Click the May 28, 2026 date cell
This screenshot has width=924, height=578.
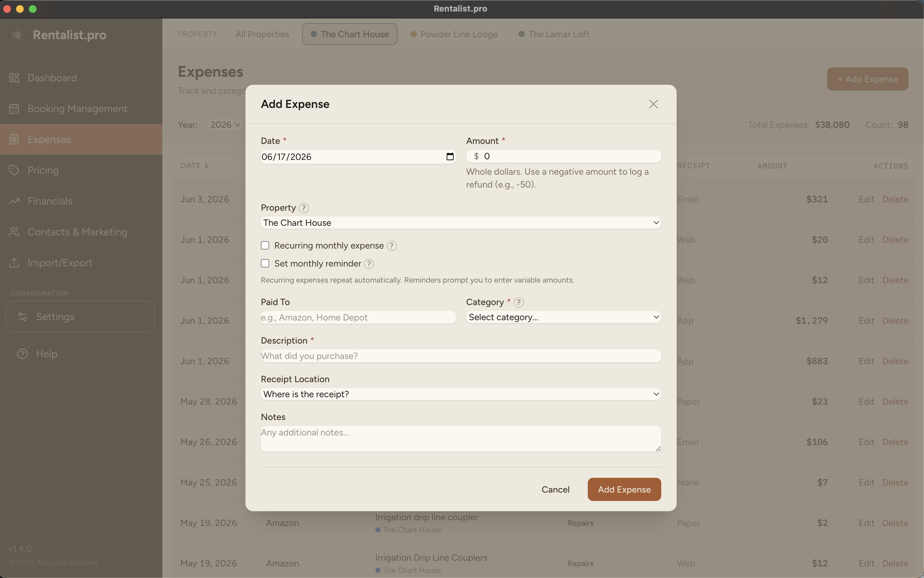coord(209,401)
